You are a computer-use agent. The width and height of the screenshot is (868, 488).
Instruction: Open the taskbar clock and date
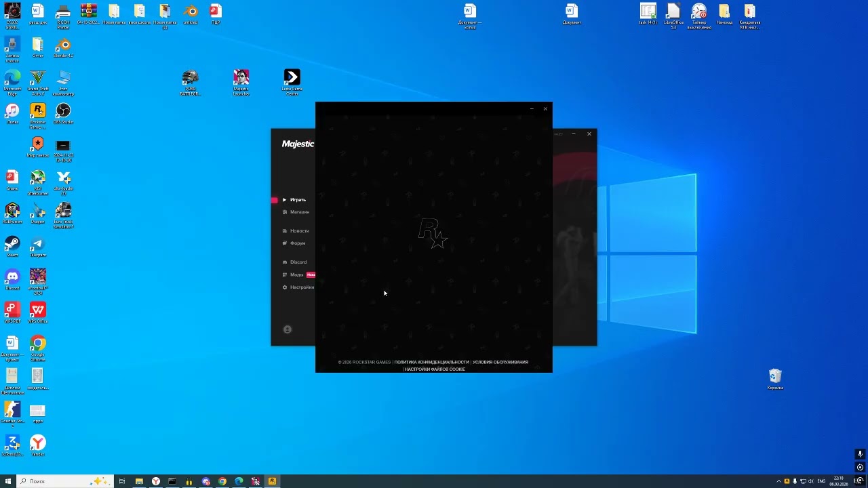(838, 481)
